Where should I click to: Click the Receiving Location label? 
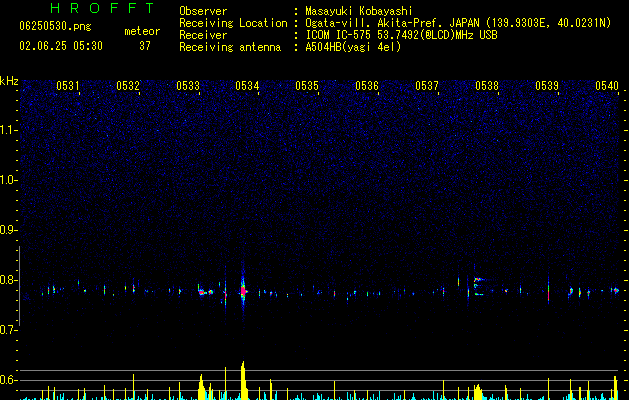coord(233,23)
